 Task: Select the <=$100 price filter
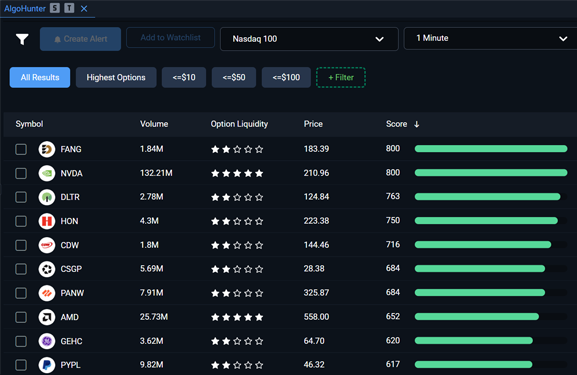click(286, 77)
